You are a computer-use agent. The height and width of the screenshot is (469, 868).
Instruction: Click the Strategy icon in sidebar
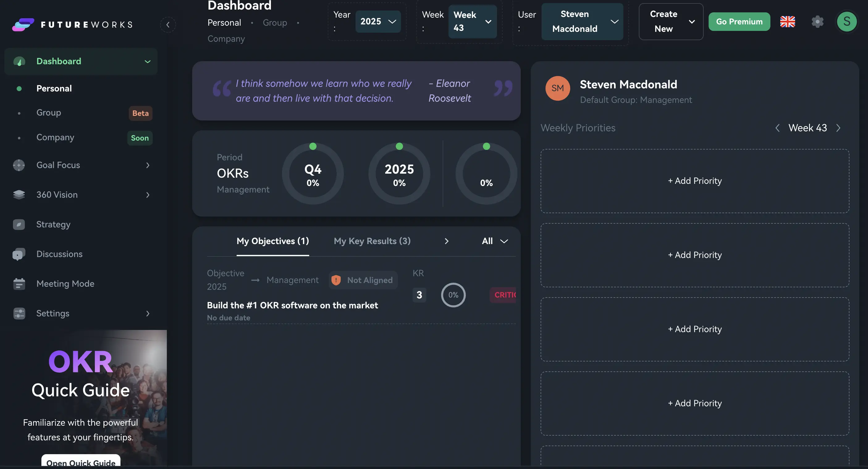[x=19, y=224]
